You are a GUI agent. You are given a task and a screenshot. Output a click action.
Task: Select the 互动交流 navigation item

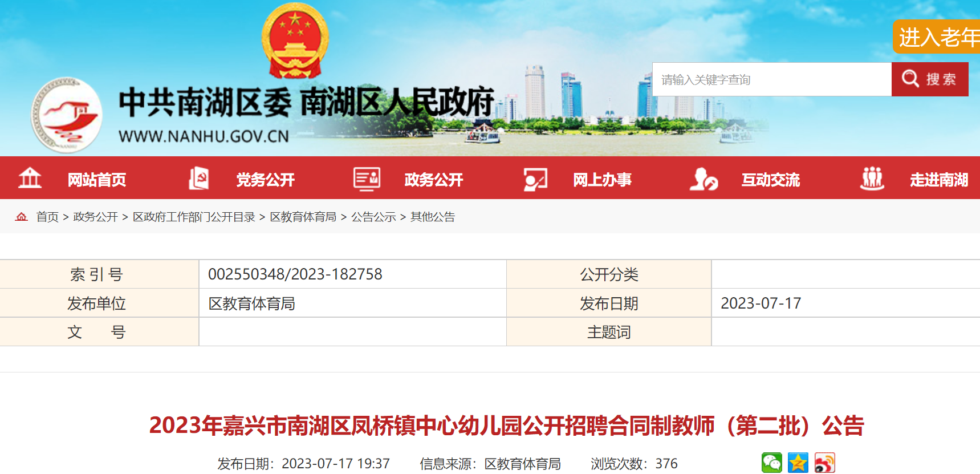[770, 180]
